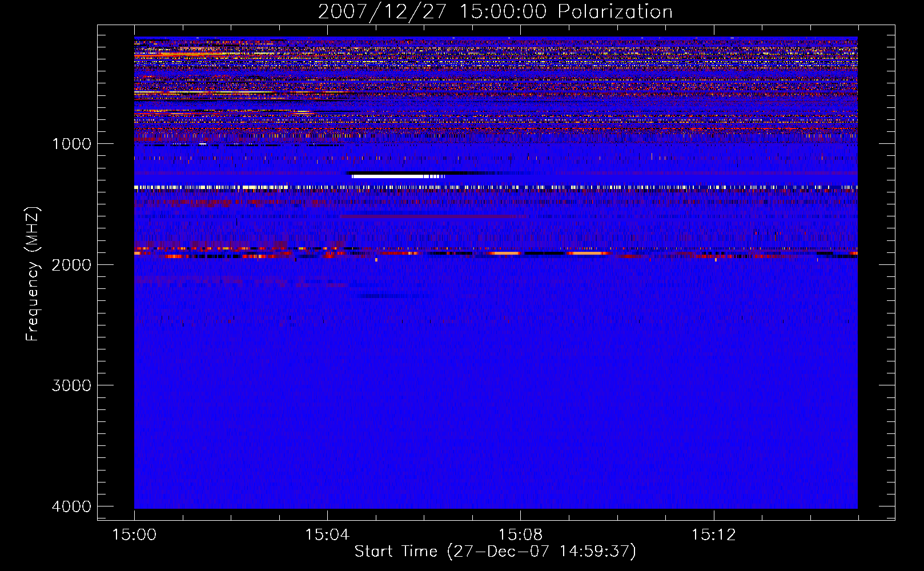Click the 1000 frequency tick label
This screenshot has height=571, width=924.
coord(71,143)
